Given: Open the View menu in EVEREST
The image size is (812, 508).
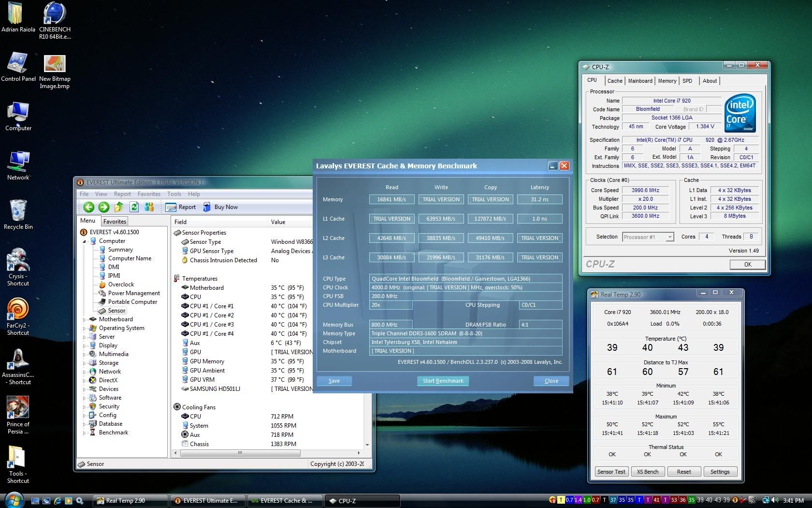Looking at the screenshot, I should 101,194.
